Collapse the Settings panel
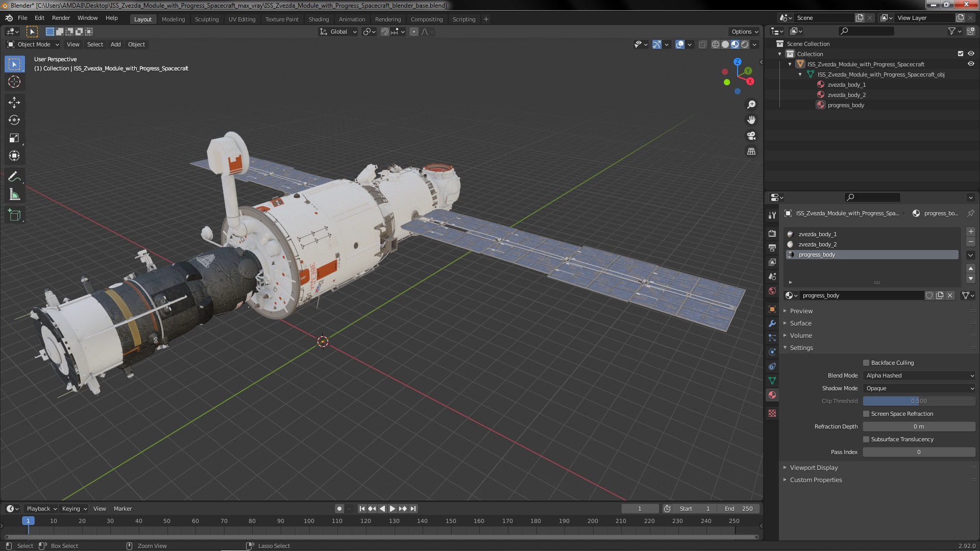 point(801,348)
